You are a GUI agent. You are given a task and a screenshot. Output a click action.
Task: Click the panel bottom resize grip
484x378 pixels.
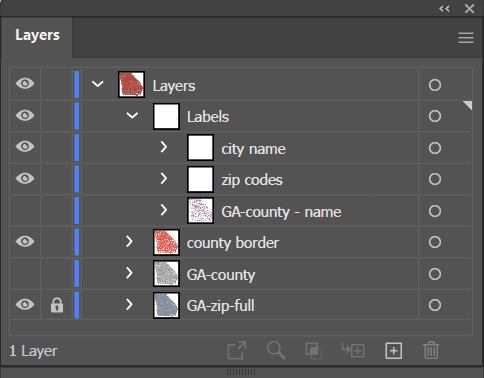(241, 372)
